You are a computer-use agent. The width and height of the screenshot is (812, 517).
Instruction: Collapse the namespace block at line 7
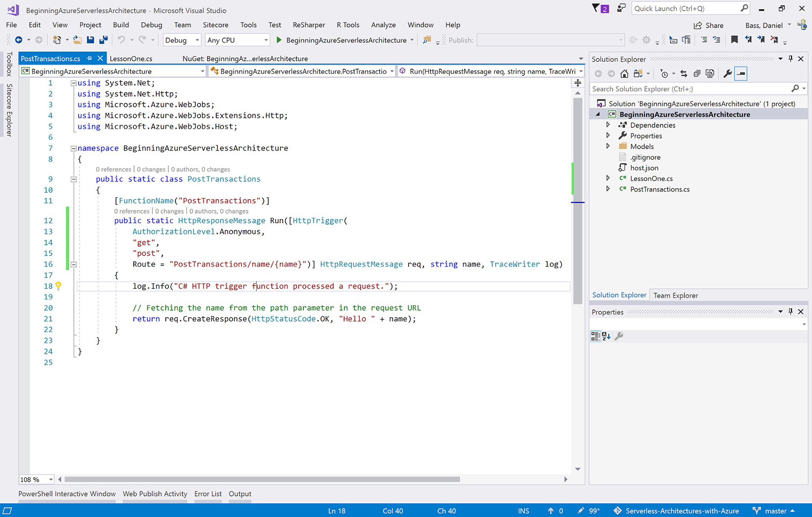pyautogui.click(x=74, y=148)
